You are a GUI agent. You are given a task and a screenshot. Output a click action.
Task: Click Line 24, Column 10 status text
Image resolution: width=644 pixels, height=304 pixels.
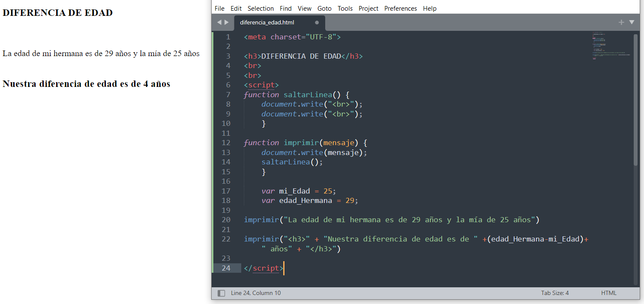(x=256, y=293)
